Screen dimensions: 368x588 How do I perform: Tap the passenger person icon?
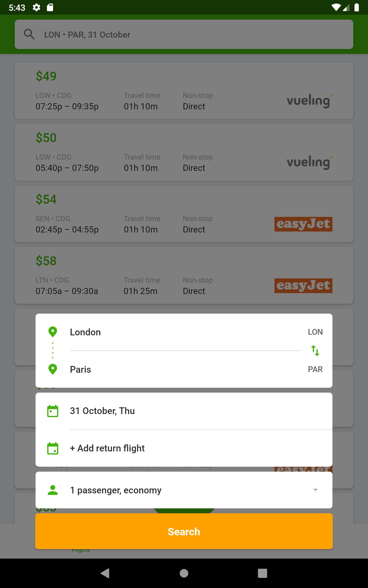[53, 490]
